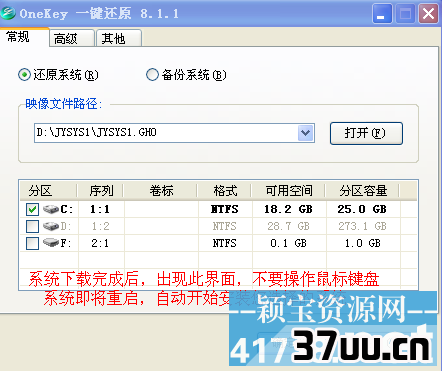Minimize the OneKey window
The image size is (442, 371).
(382, 14)
